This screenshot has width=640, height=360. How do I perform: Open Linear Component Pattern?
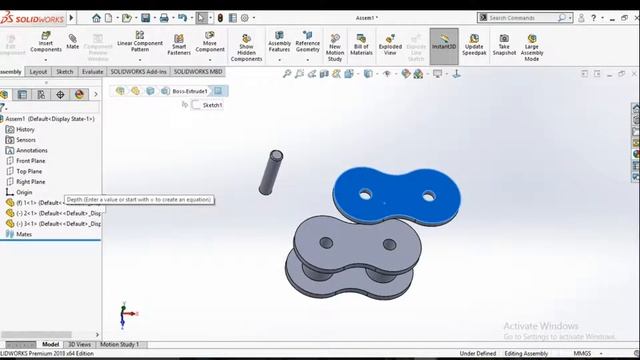pos(140,42)
